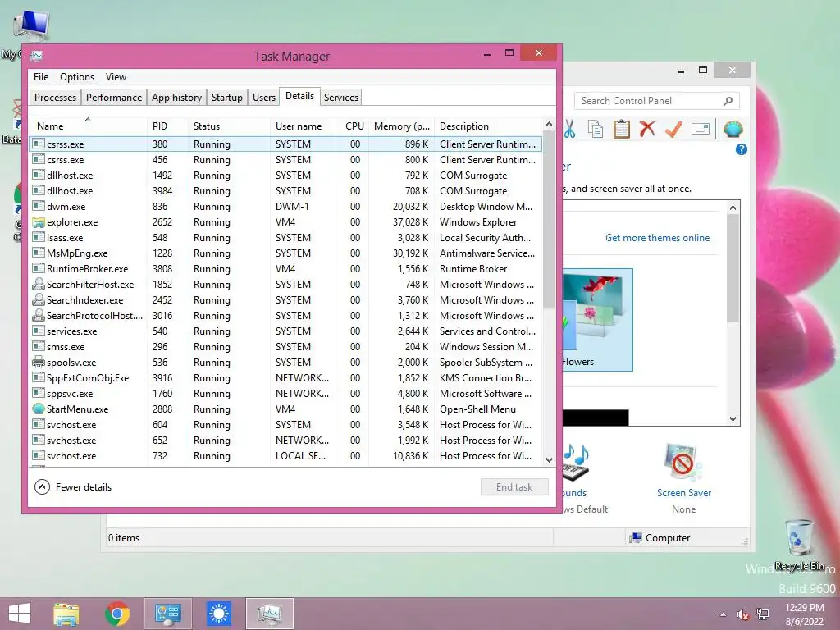Click the themes list scroll down arrow
Screen dimensions: 840x630
[733, 419]
